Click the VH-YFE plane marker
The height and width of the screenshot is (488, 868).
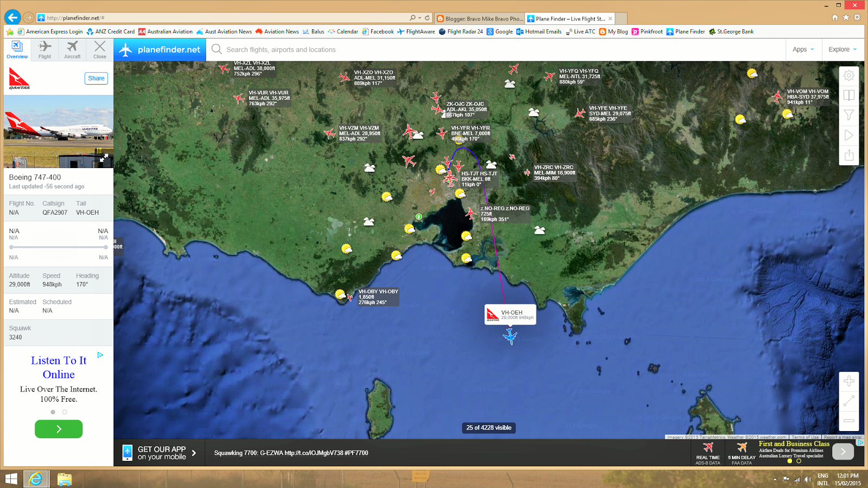click(580, 113)
